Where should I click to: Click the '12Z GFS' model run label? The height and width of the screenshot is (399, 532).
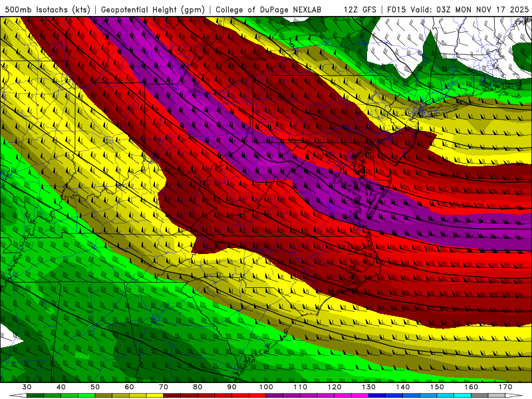[x=360, y=9]
